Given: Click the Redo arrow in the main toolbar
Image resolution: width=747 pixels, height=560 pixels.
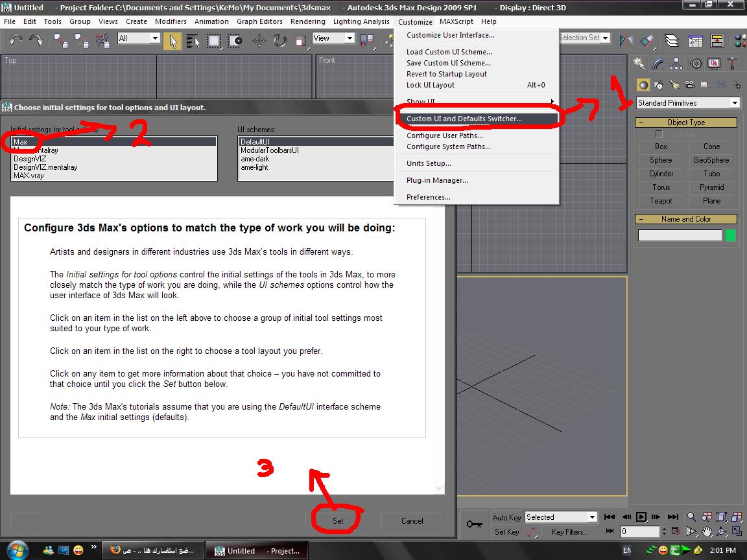Looking at the screenshot, I should click(36, 40).
